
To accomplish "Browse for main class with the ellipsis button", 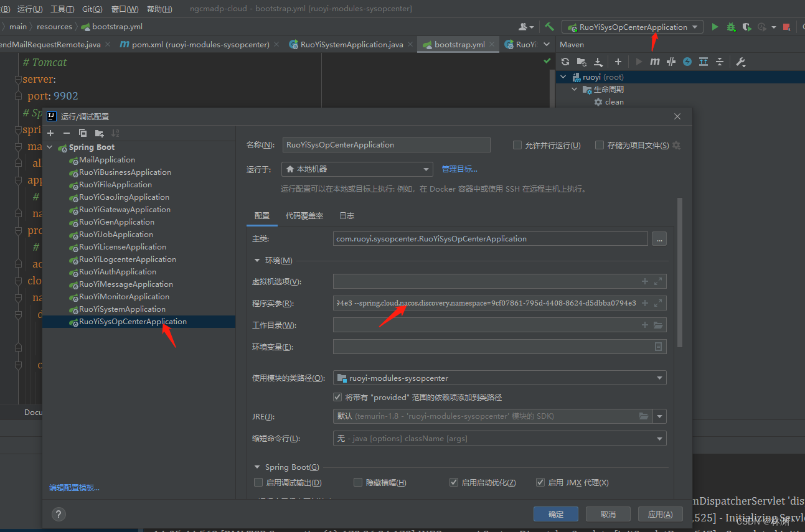I will tap(659, 239).
